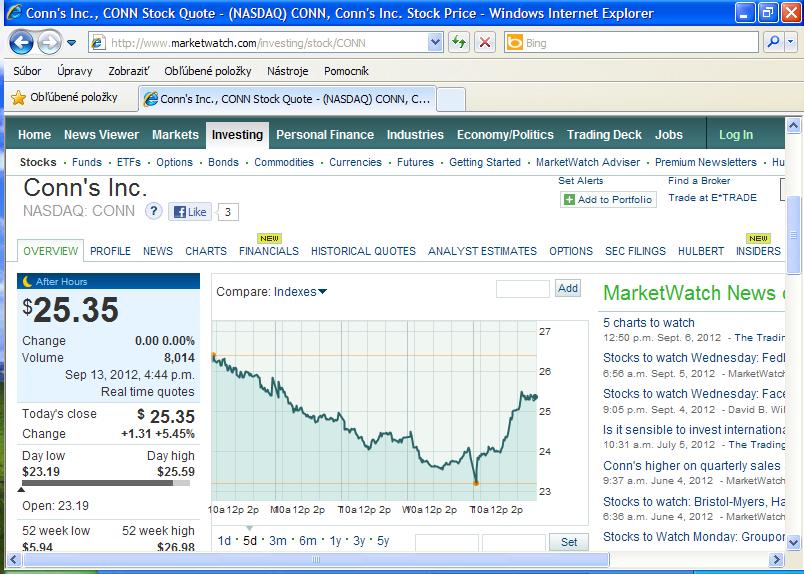Expand the Compare Indexes dropdown
This screenshot has width=804, height=574.
[x=300, y=292]
